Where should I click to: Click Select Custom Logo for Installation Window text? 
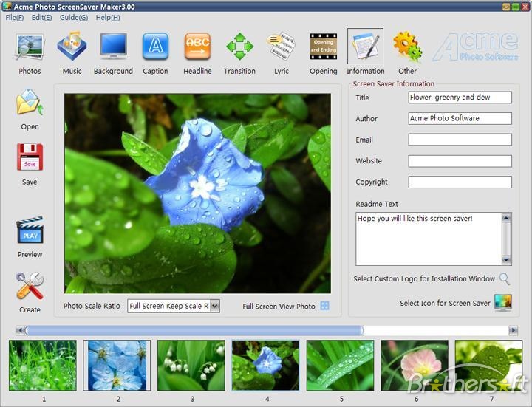[424, 278]
